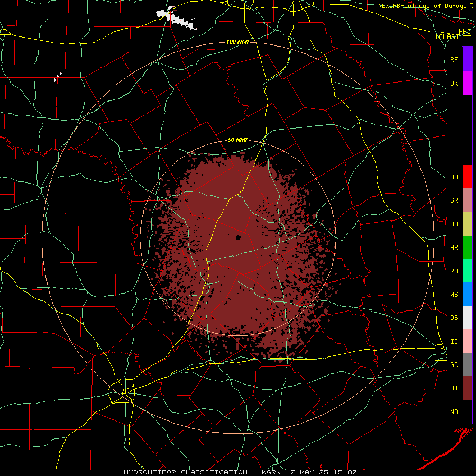Screen dimensions: 476x476
Task: Select the IC pink legend swatch
Action: (x=467, y=341)
